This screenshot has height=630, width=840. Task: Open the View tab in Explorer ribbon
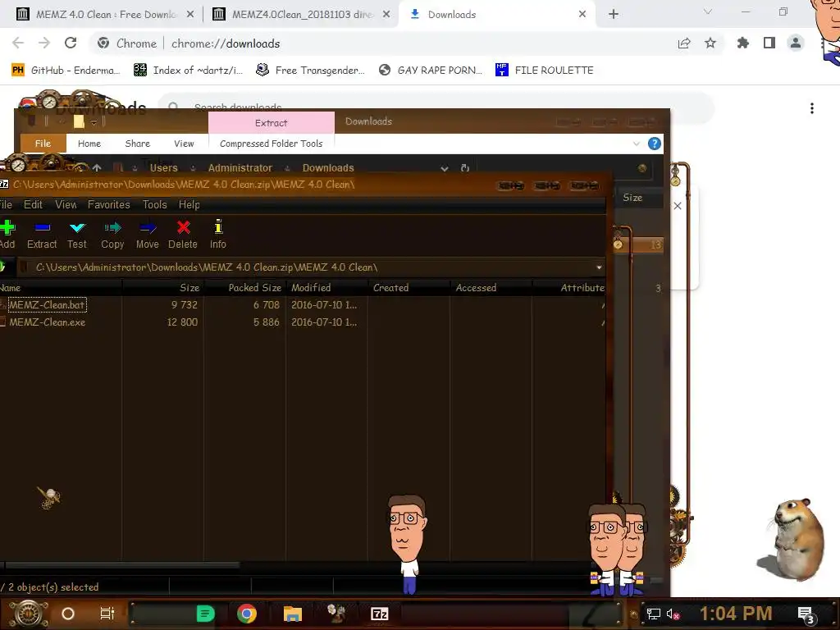point(184,144)
